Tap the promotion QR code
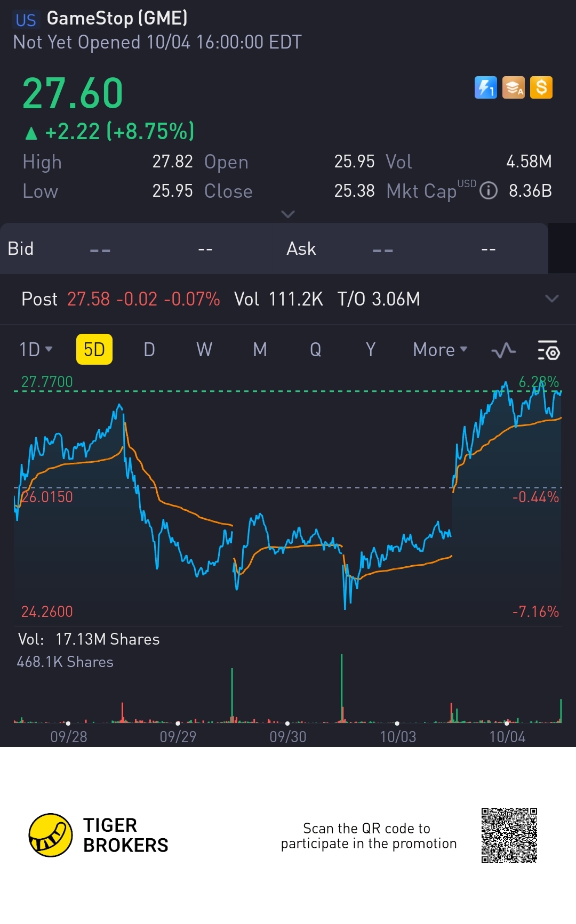This screenshot has width=576, height=924. 509,835
